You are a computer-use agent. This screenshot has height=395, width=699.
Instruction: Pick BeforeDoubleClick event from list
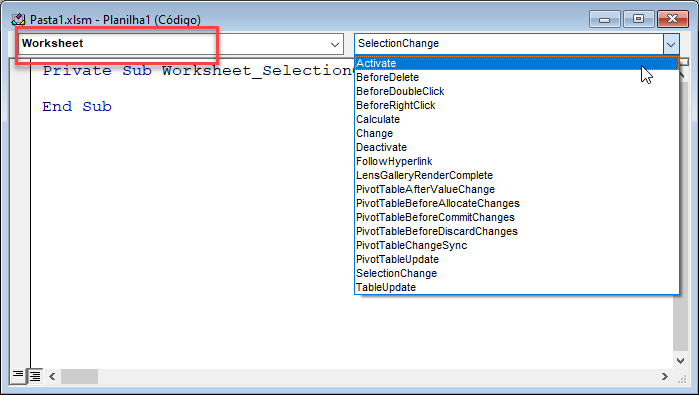click(517, 91)
